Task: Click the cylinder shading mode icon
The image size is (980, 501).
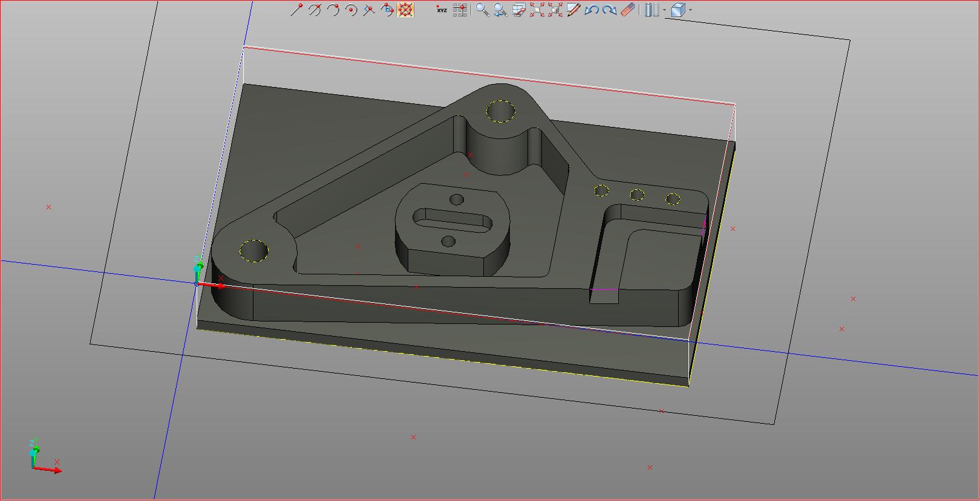Action: pos(652,10)
